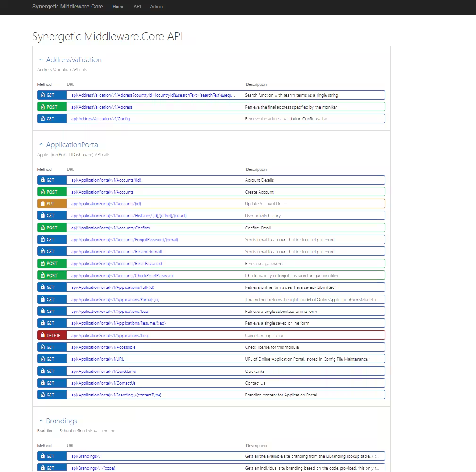Collapse the Brandings section chevron
The image size is (476, 472).
click(x=41, y=421)
